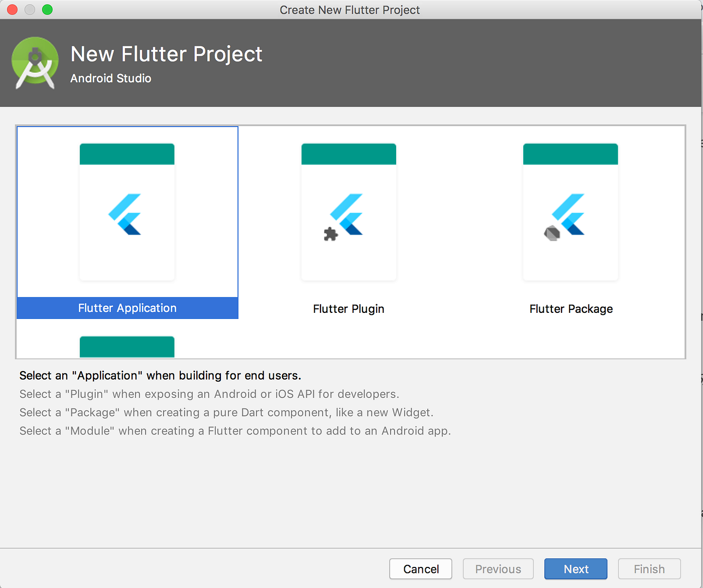Click the dialog title Create New Flutter Project

point(349,10)
